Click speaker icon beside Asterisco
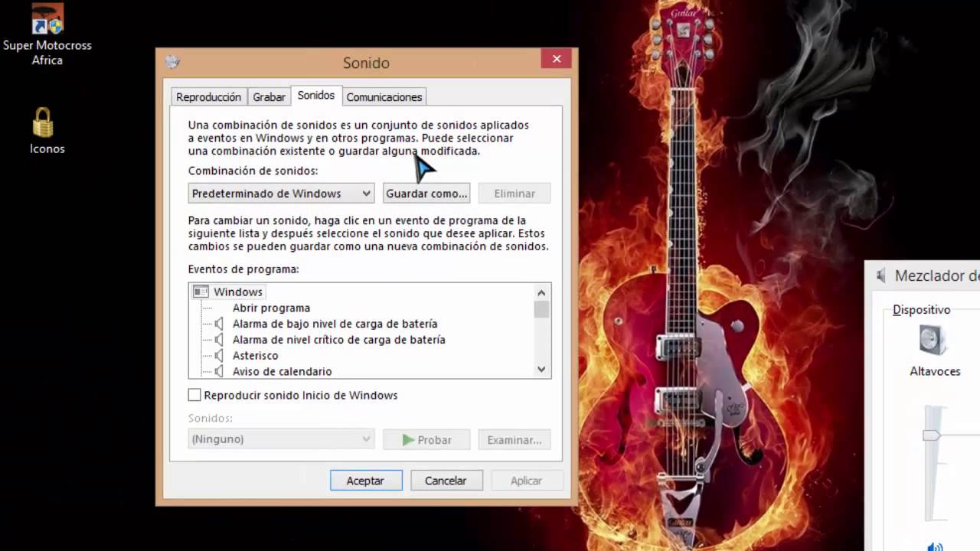The image size is (980, 551). click(219, 356)
